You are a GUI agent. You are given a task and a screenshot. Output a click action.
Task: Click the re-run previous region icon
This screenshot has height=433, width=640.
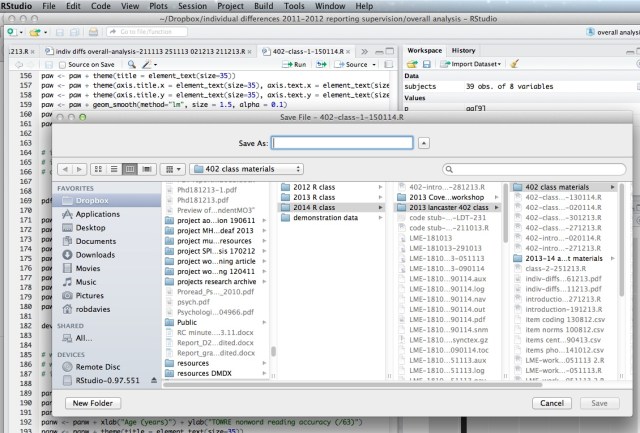[x=321, y=64]
